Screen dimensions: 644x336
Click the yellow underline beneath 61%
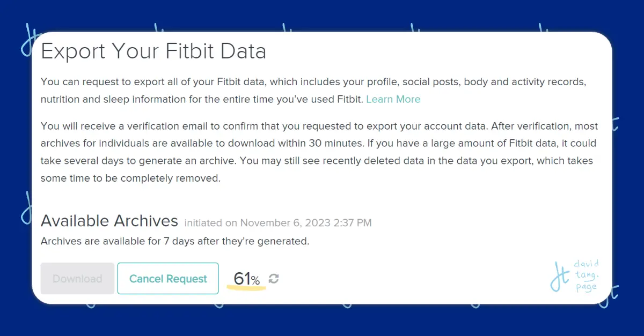click(246, 288)
